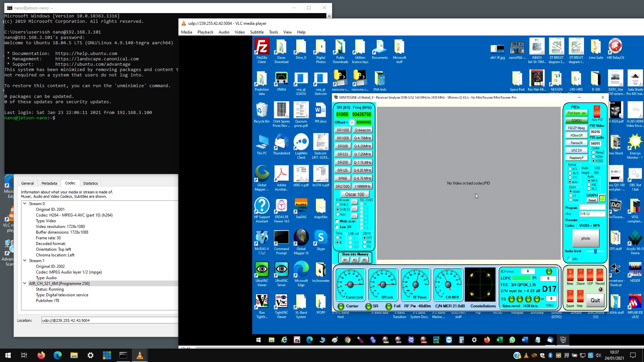
Task: Enable the Wide scan checkbox
Action: (x=337, y=221)
